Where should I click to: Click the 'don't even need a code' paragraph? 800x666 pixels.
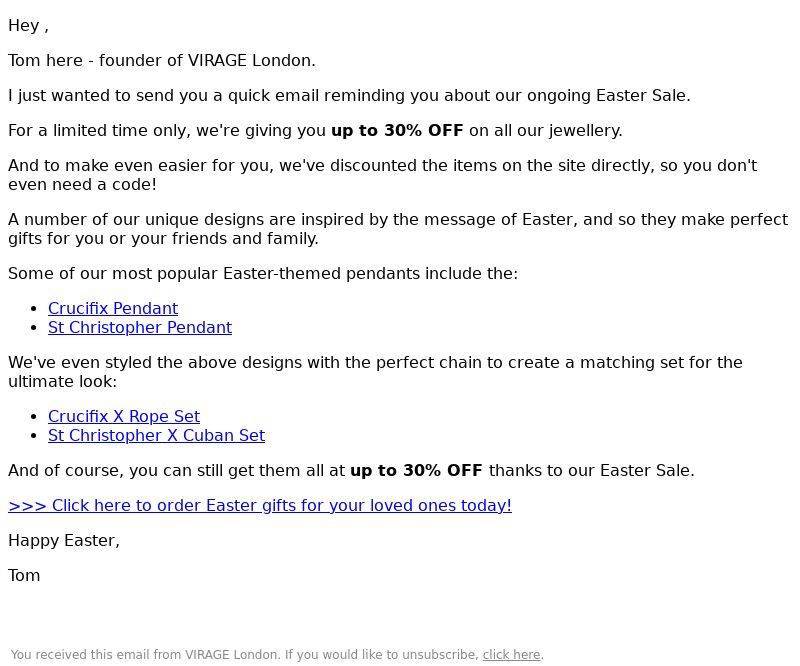tap(383, 175)
